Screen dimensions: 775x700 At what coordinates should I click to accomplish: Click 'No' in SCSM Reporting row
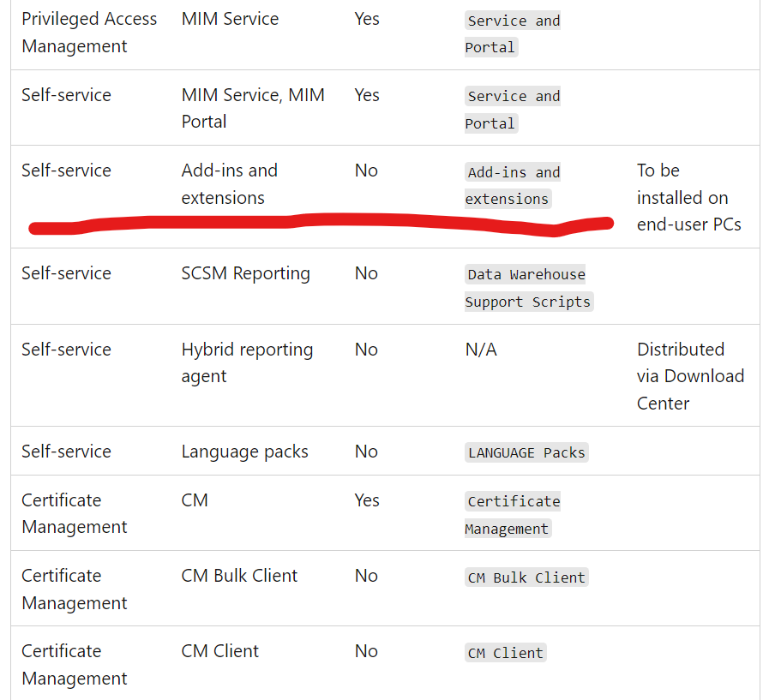[366, 273]
